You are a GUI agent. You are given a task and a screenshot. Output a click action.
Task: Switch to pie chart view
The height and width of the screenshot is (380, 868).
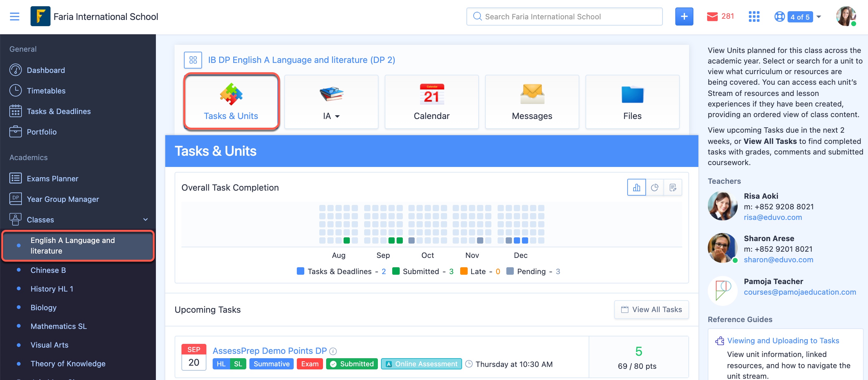(654, 188)
